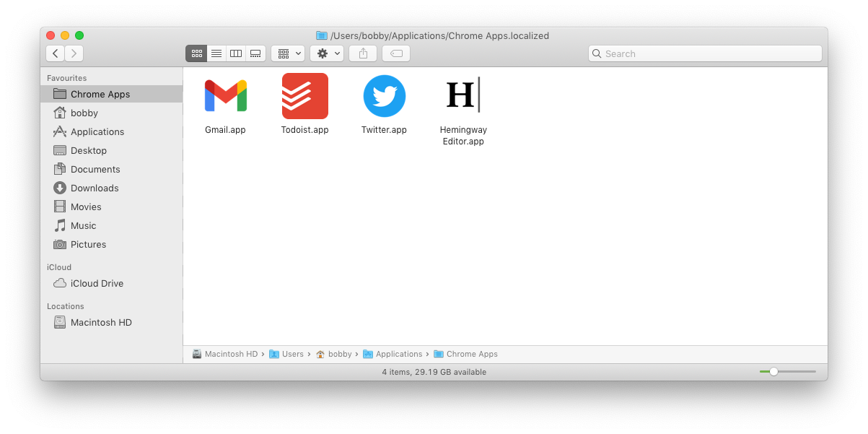The image size is (868, 434).
Task: Select icon view mode
Action: coord(196,53)
